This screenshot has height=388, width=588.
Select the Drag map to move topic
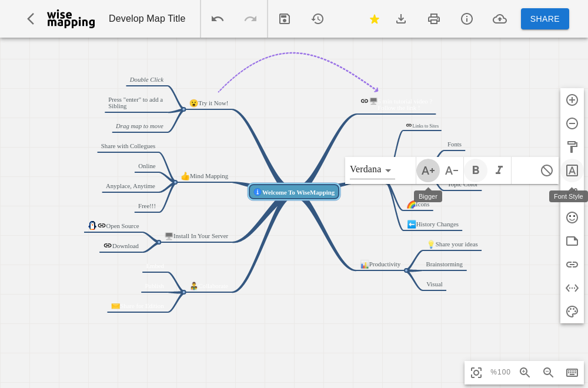pyautogui.click(x=139, y=126)
